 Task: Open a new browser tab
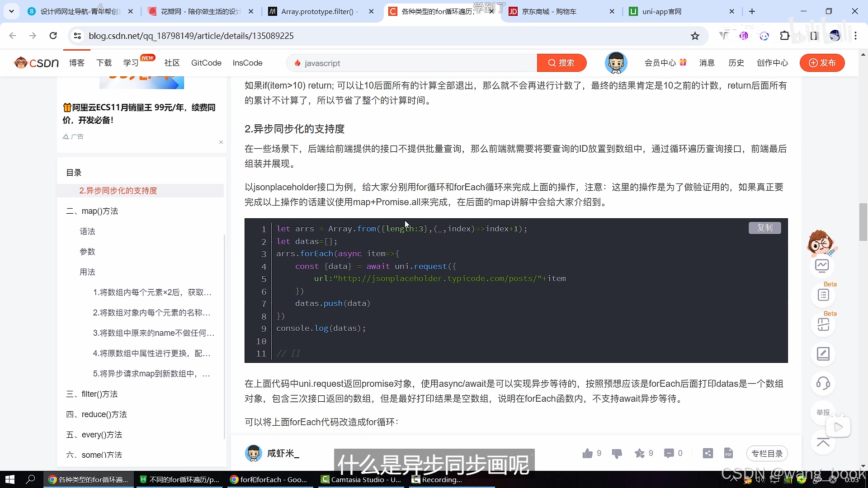[x=752, y=11]
